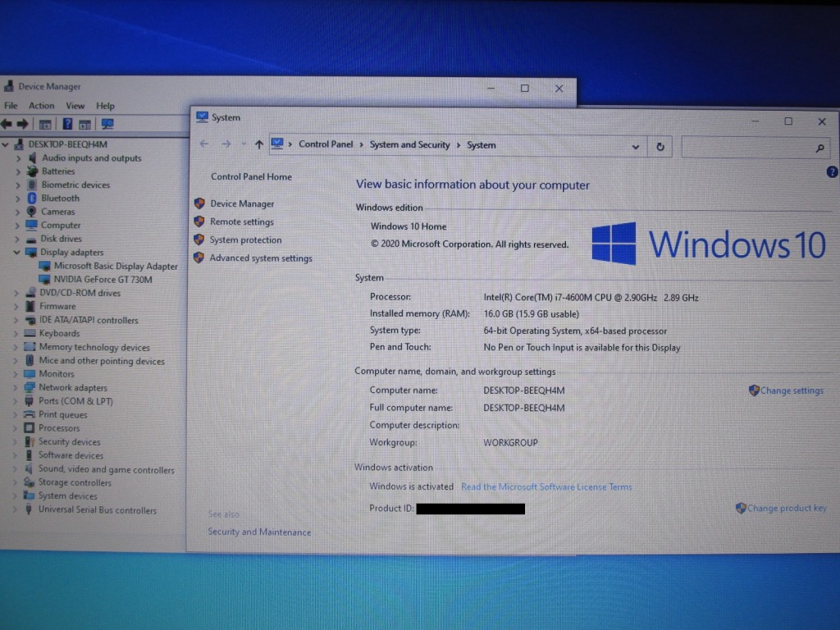Click the up arrow in System window navigation

tap(258, 144)
